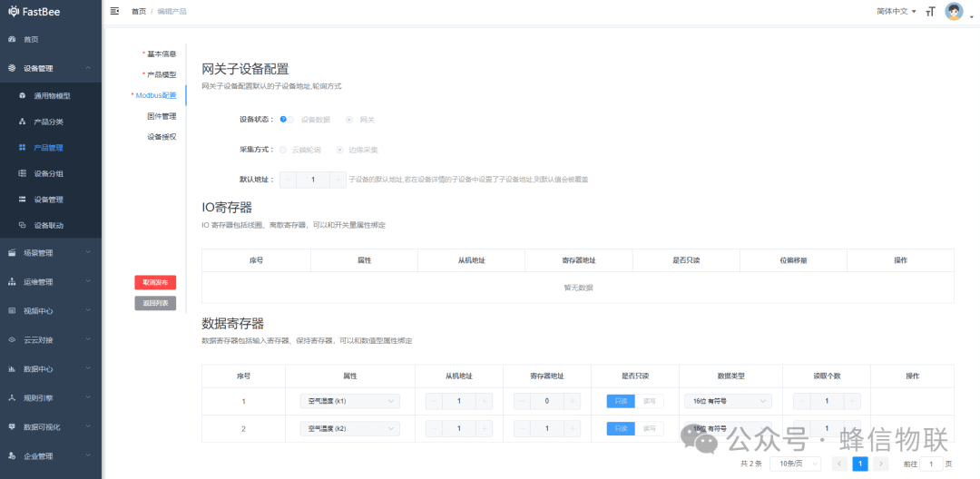The width and height of the screenshot is (980, 479).
Task: Click the 默认地址 value field
Action: (x=313, y=180)
